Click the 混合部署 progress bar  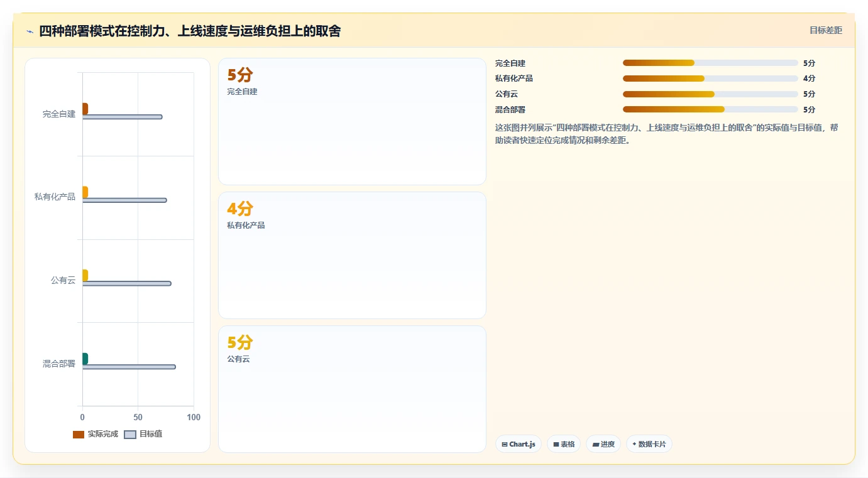(710, 109)
